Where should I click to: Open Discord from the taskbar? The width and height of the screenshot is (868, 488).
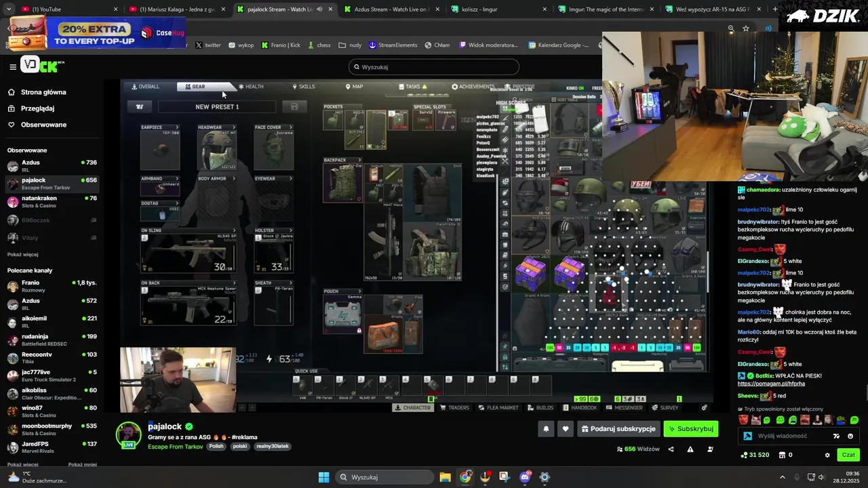(525, 477)
